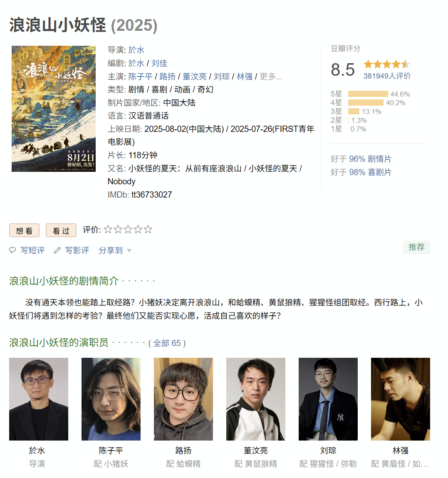Rate the movie four stars

138,229
